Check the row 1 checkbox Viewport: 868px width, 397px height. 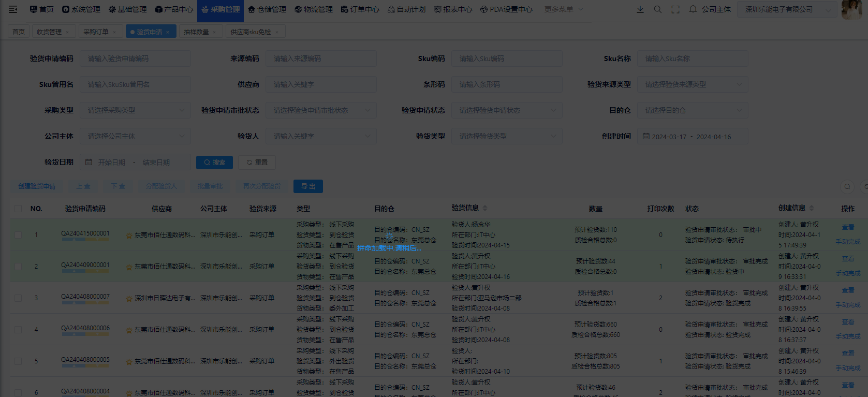(18, 235)
